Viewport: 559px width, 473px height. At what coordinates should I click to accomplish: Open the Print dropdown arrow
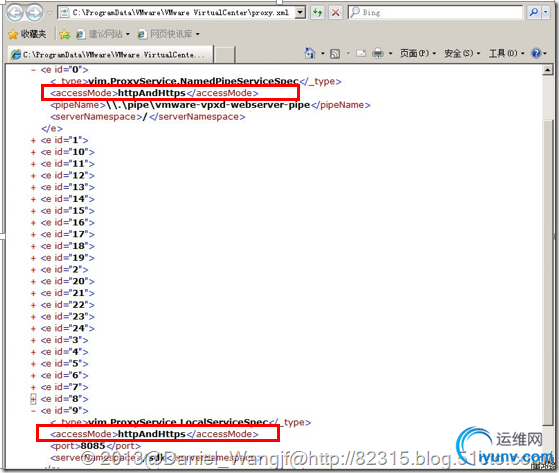(390, 53)
